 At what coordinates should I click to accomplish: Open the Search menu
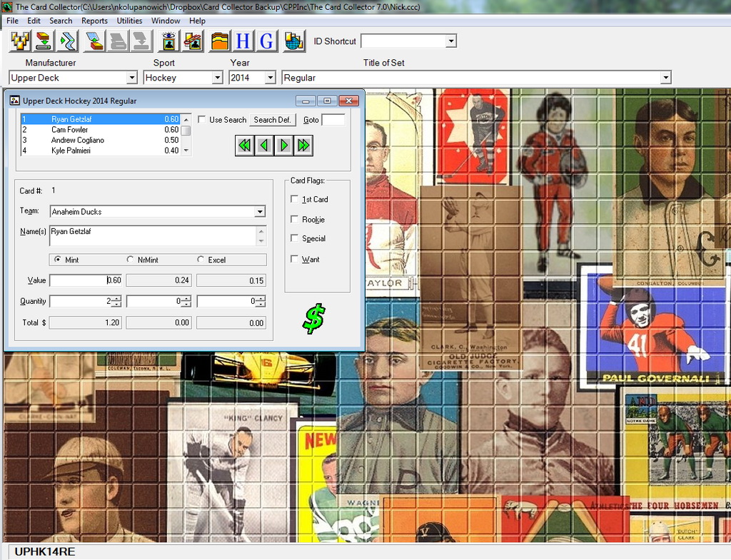coord(61,21)
